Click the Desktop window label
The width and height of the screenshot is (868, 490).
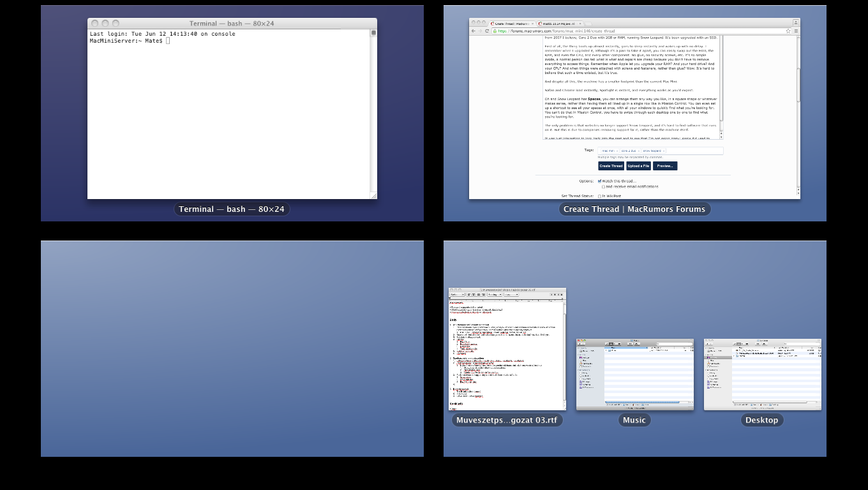click(x=762, y=420)
